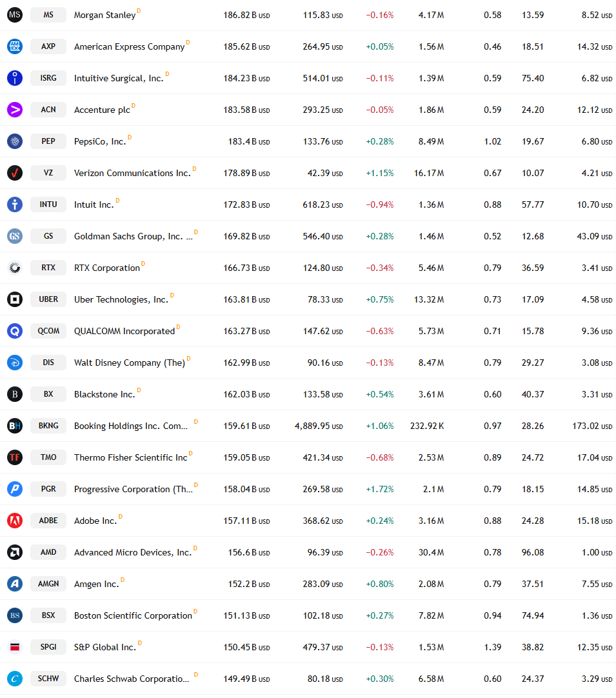This screenshot has height=698, width=616.
Task: Click the Goldman Sachs logo icon
Action: tap(15, 236)
